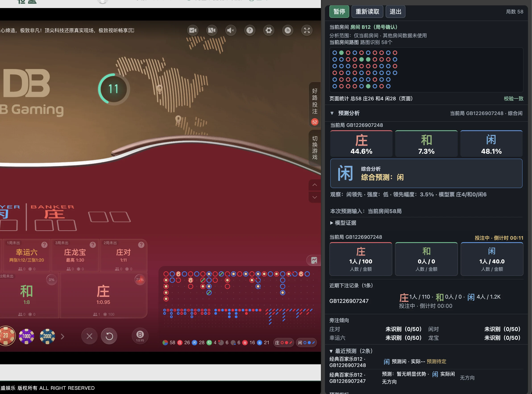The width and height of the screenshot is (532, 394).
Task: Click the 闲 1人 / 40.0 bet stats card
Action: [x=492, y=259]
